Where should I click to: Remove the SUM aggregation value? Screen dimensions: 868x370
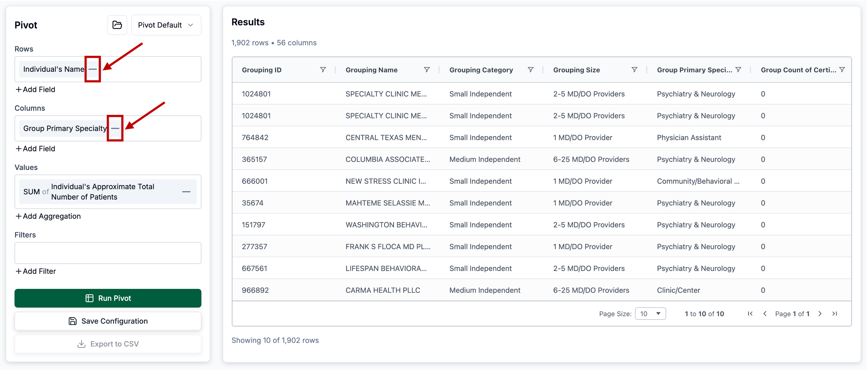tap(186, 191)
